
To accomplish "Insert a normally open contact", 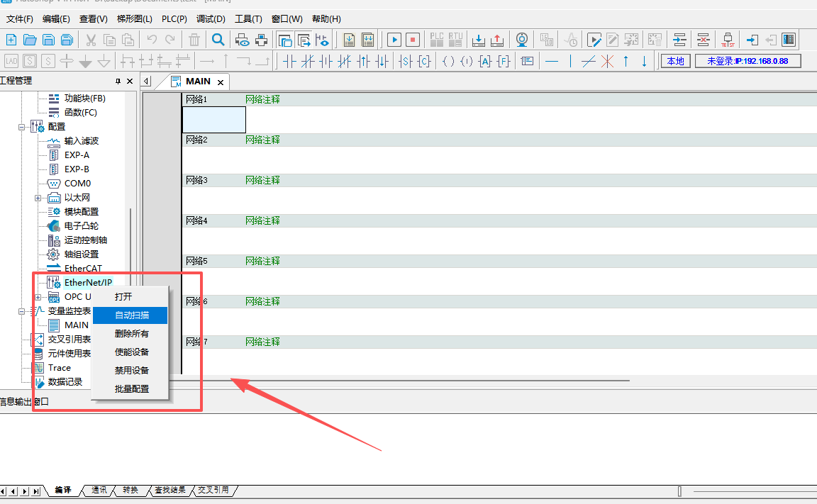I will (x=289, y=62).
